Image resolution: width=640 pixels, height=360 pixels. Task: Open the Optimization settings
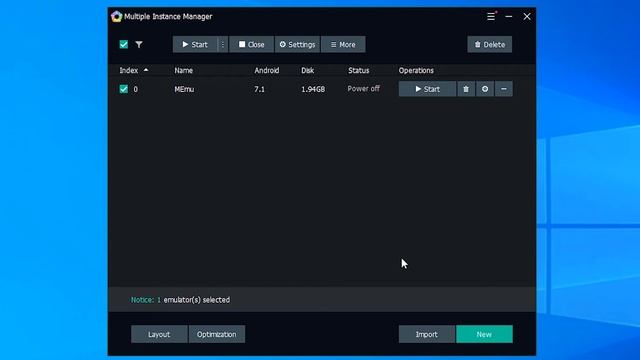[x=217, y=334]
